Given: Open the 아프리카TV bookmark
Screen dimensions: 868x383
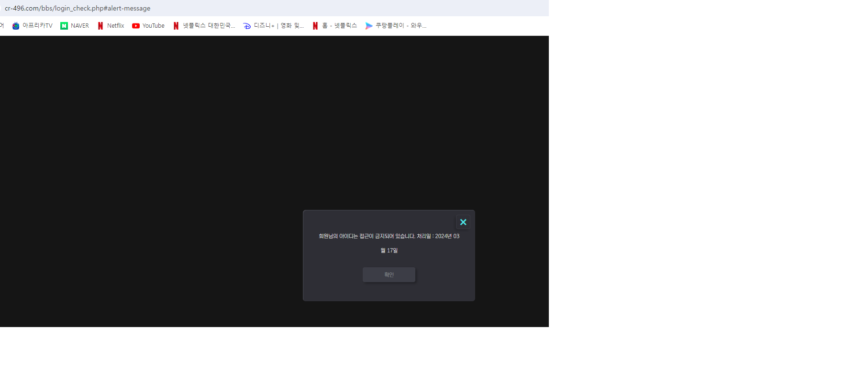Looking at the screenshot, I should point(32,26).
